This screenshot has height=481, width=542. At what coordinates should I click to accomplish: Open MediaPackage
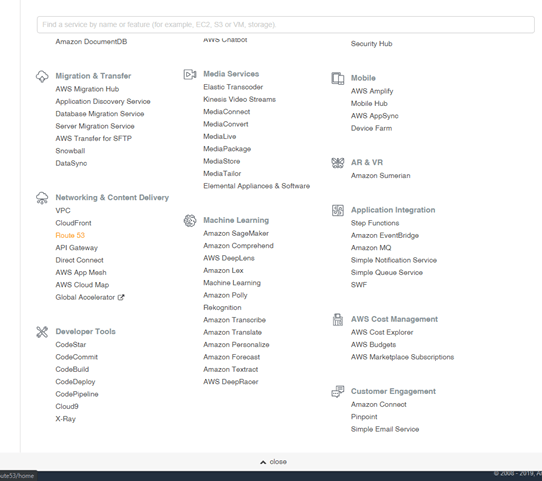click(227, 149)
